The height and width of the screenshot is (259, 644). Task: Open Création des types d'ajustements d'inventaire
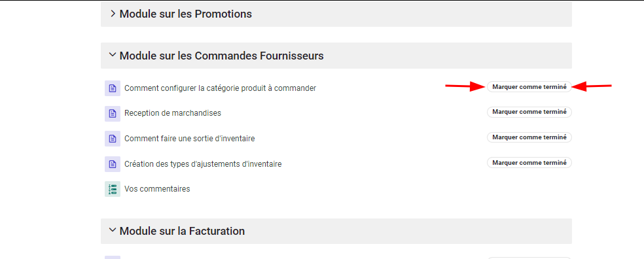coord(203,164)
